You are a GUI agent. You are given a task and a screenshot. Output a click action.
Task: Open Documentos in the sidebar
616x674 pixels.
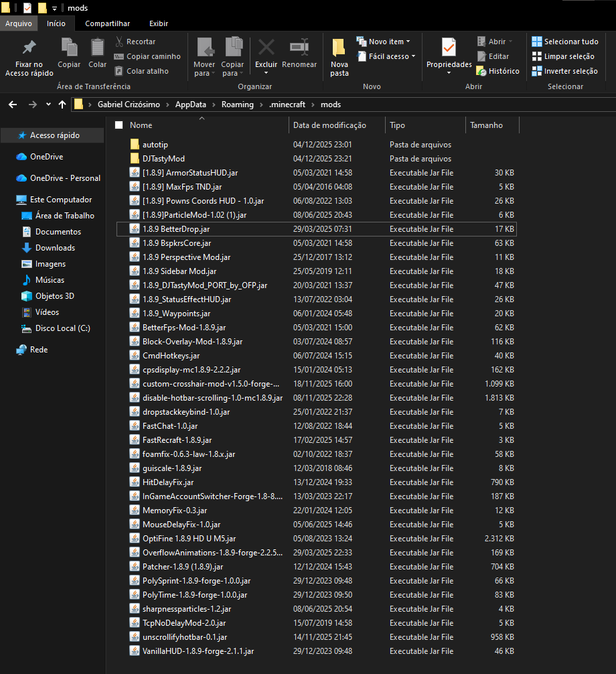(x=52, y=232)
